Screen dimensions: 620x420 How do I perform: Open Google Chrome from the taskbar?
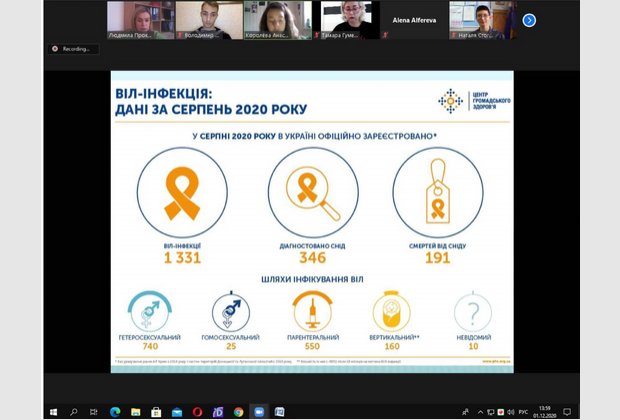point(238,411)
